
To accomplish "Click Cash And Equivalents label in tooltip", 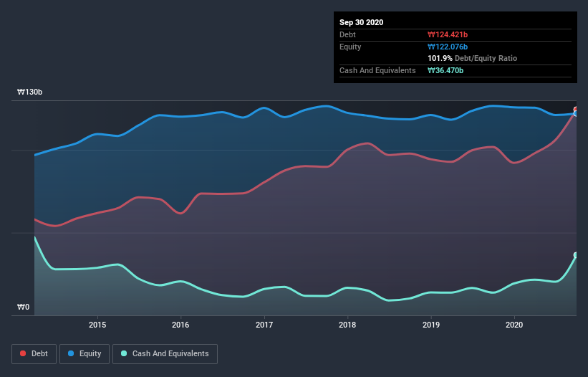I will (377, 70).
